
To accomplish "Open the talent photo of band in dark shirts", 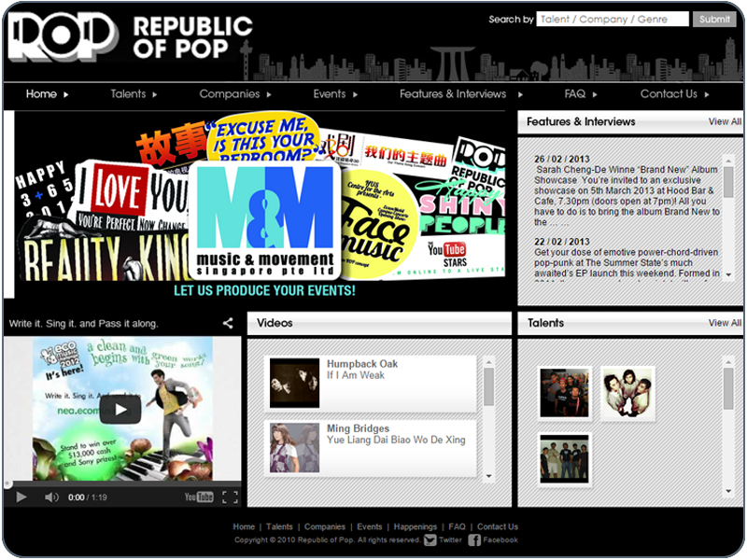I will [565, 393].
